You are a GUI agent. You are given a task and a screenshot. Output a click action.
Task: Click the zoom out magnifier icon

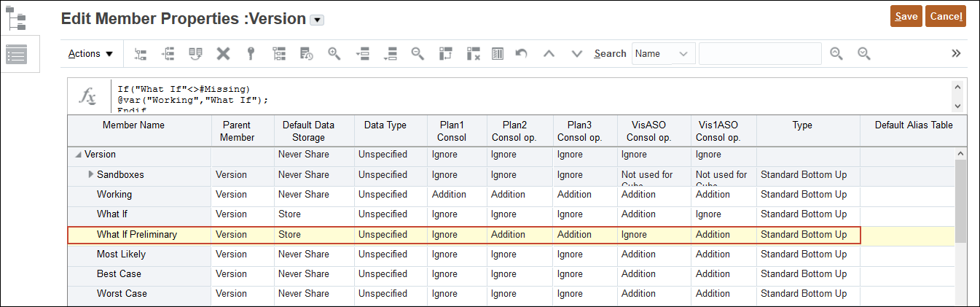pyautogui.click(x=418, y=53)
